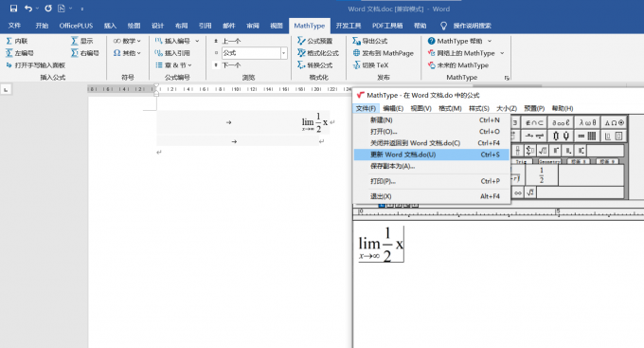644x348 pixels.
Task: Switch to the OfficePLUS ribbon tab
Action: click(x=76, y=26)
